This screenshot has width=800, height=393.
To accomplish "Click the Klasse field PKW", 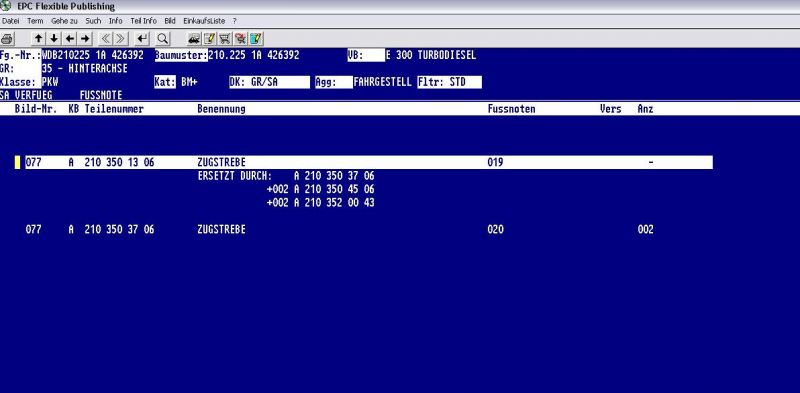I will 50,82.
